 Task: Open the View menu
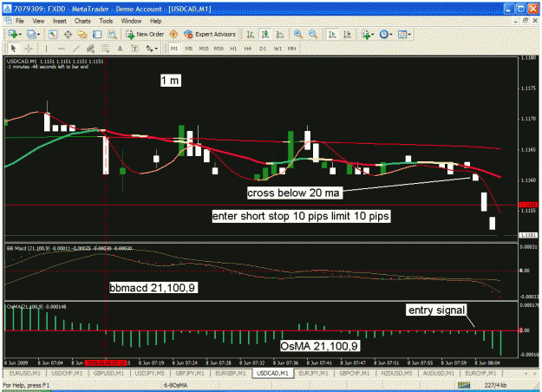pos(38,21)
